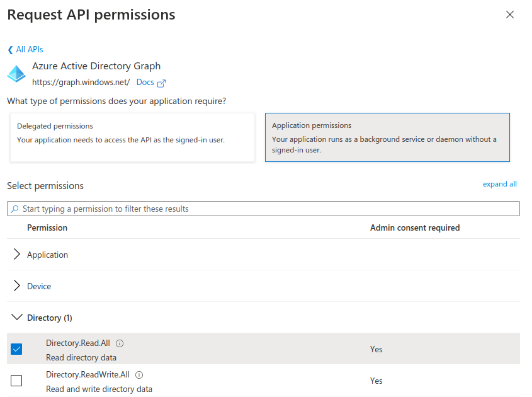The height and width of the screenshot is (397, 532).
Task: Click info icon next to Directory.ReadWrite.All
Action: [x=139, y=375]
